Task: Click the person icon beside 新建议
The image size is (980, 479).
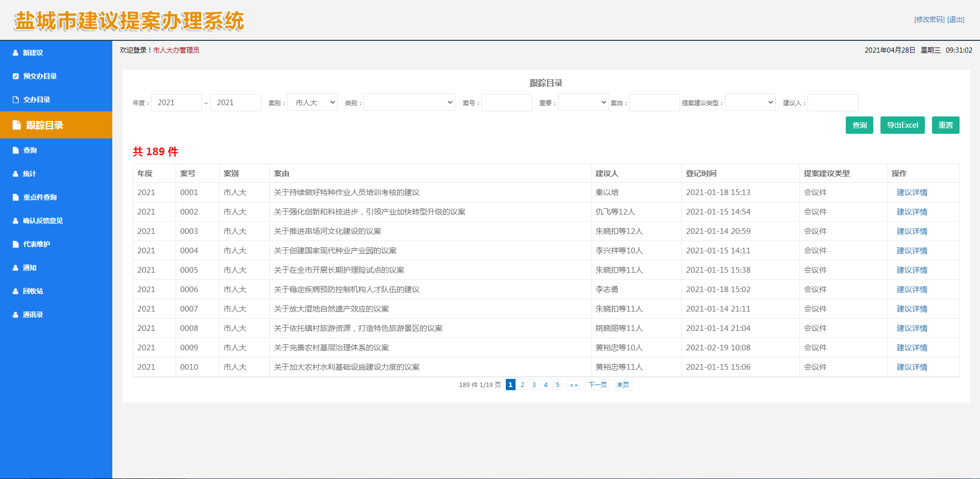Action: click(15, 53)
